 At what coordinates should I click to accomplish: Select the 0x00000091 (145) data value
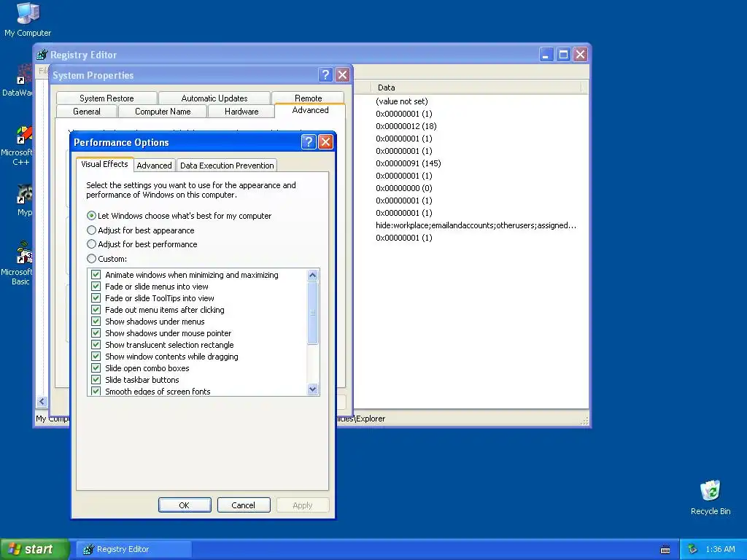tap(409, 163)
